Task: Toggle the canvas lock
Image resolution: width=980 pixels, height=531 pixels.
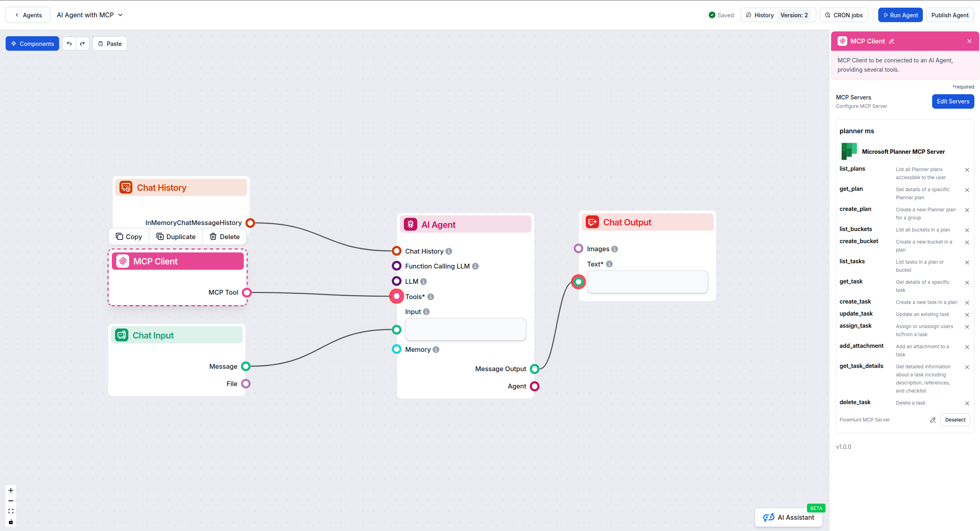Action: (10, 522)
